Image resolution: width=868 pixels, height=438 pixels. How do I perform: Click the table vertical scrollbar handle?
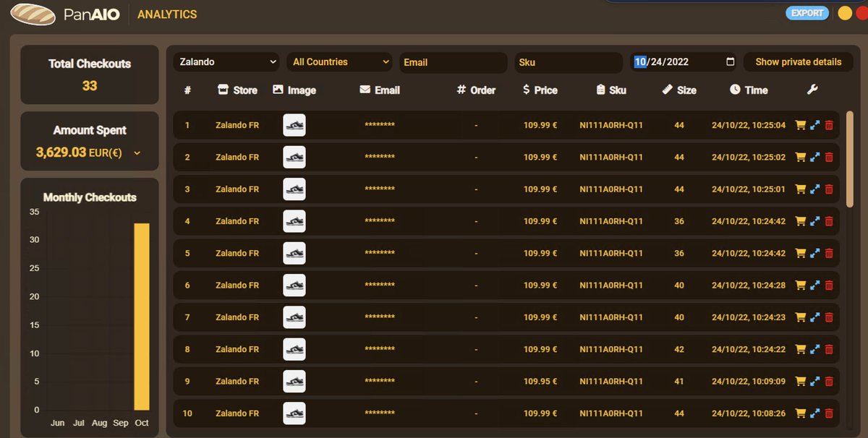[x=849, y=159]
